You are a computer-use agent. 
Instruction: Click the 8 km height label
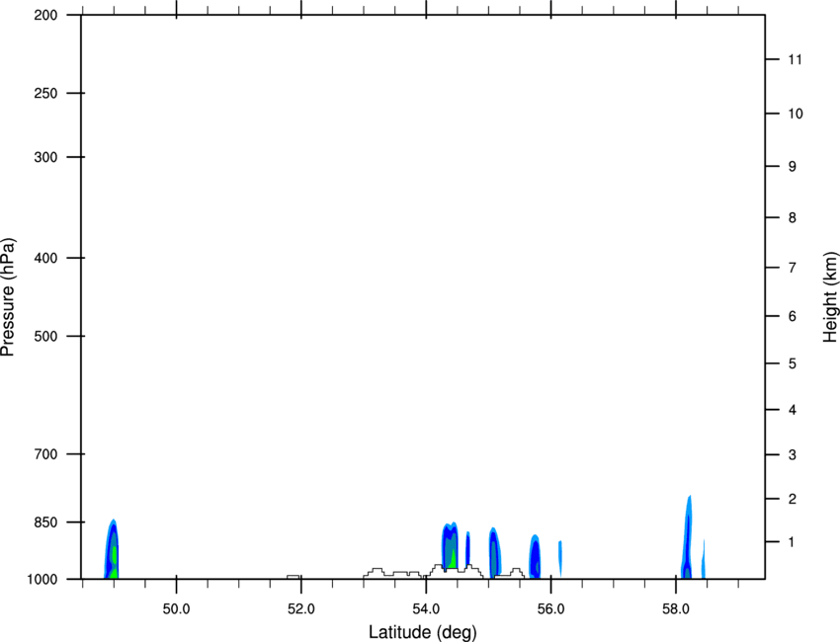793,218
